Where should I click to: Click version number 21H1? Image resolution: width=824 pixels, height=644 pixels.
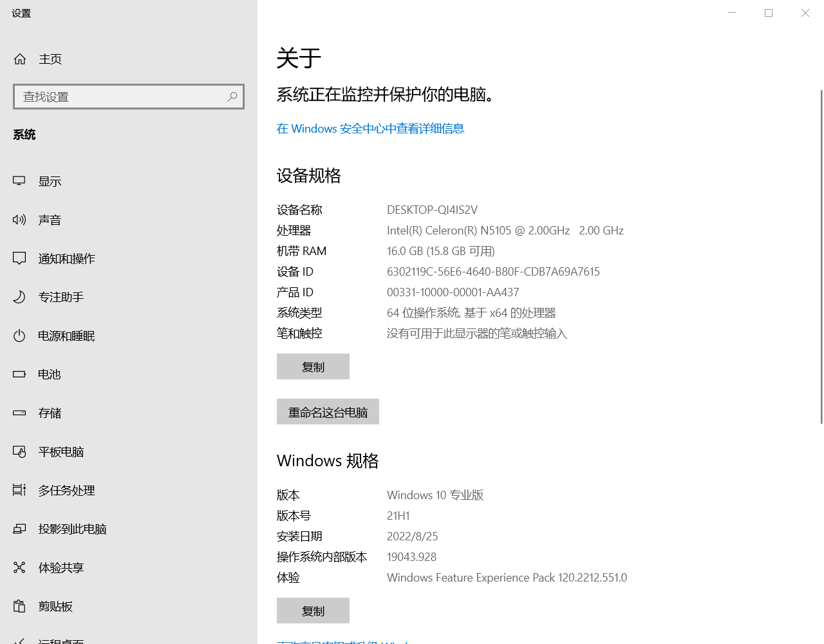398,516
